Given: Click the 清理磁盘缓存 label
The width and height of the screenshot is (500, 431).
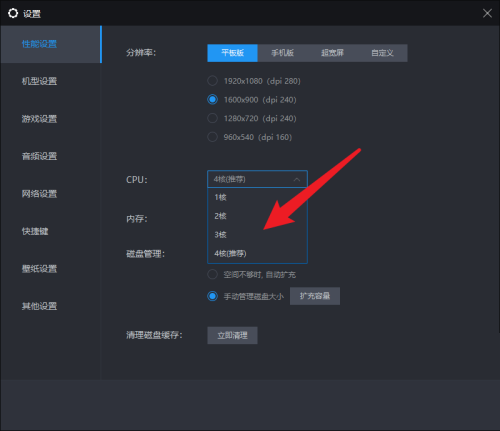Looking at the screenshot, I should [154, 335].
